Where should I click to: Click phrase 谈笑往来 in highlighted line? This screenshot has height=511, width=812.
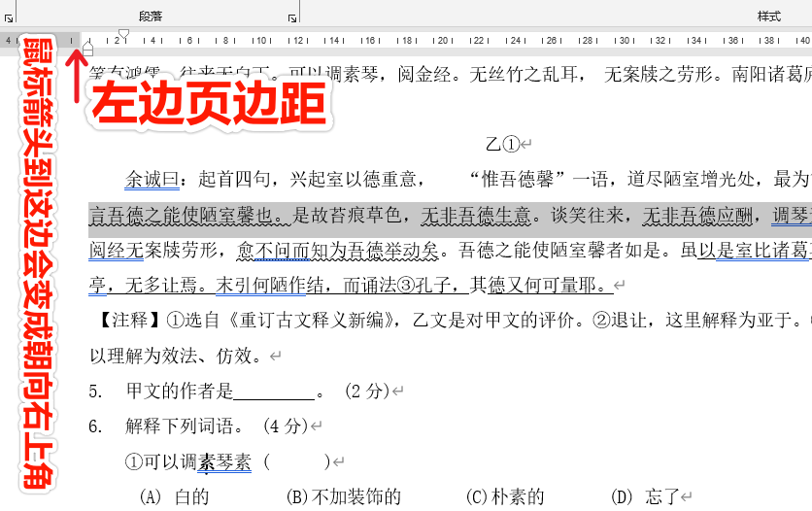point(587,215)
